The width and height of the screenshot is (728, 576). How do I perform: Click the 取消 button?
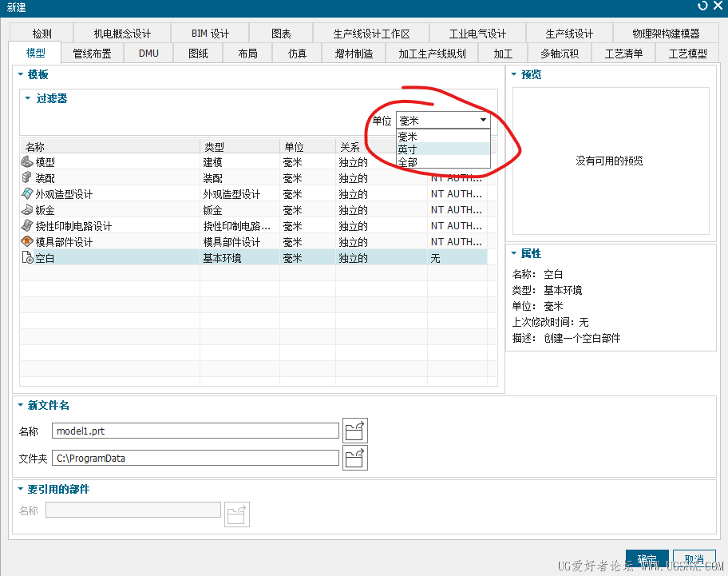pos(694,559)
